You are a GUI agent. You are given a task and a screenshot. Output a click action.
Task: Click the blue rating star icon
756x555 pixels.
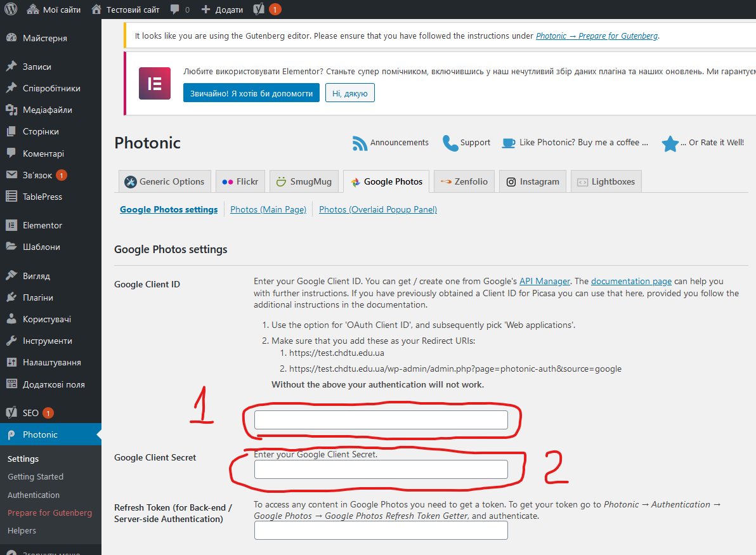pyautogui.click(x=670, y=144)
